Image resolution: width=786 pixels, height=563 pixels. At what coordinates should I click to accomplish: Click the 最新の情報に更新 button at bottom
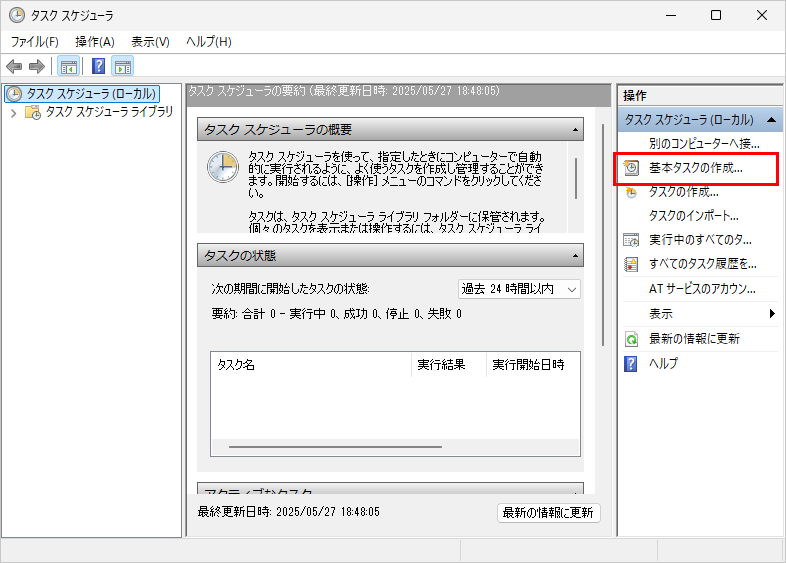click(548, 513)
